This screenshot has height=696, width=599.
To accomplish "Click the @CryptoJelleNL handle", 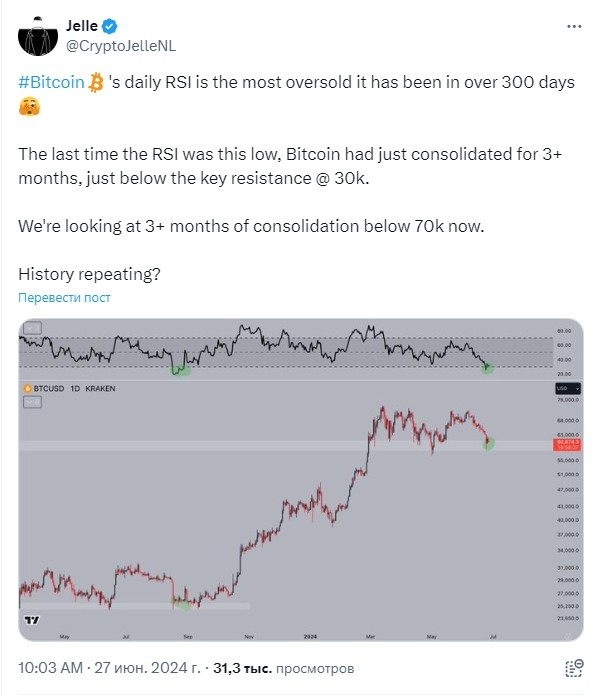I will tap(121, 46).
